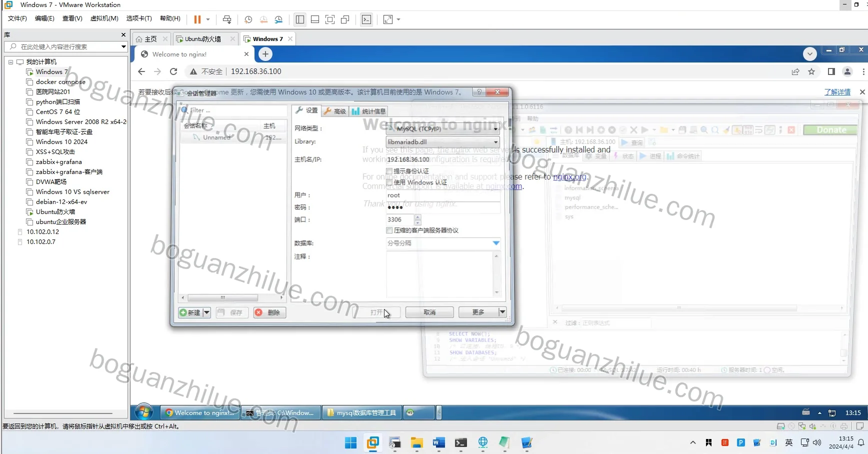Click the port number up stepper arrow

pyautogui.click(x=418, y=217)
